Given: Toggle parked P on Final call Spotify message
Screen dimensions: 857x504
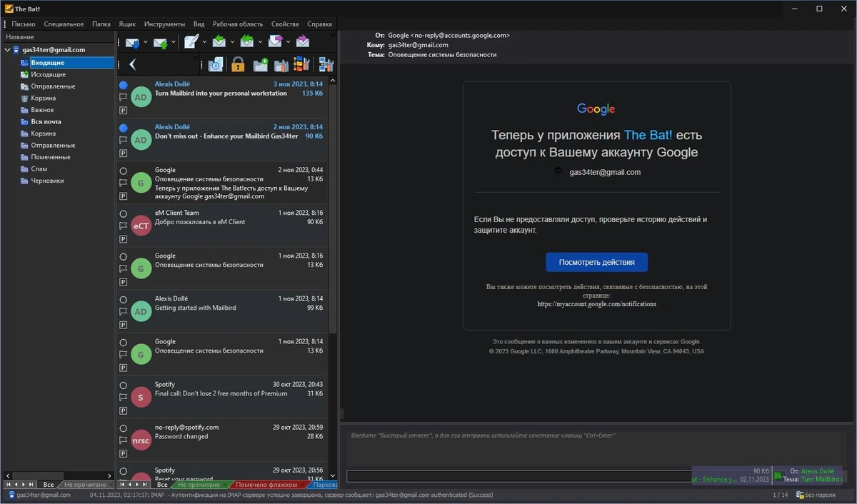Looking at the screenshot, I should point(123,410).
